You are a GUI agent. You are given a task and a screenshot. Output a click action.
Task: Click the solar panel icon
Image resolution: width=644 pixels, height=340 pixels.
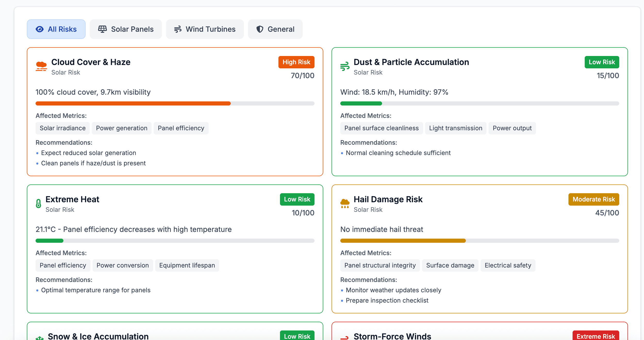[x=102, y=29]
